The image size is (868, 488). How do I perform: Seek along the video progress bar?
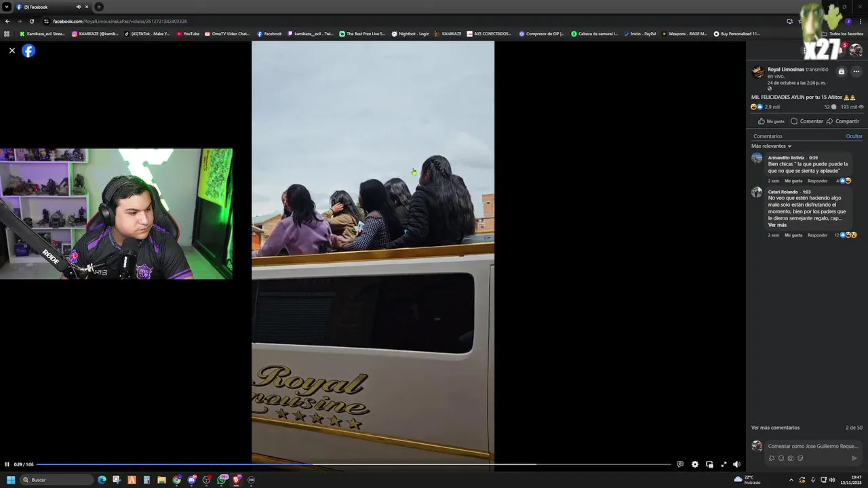[x=353, y=464]
